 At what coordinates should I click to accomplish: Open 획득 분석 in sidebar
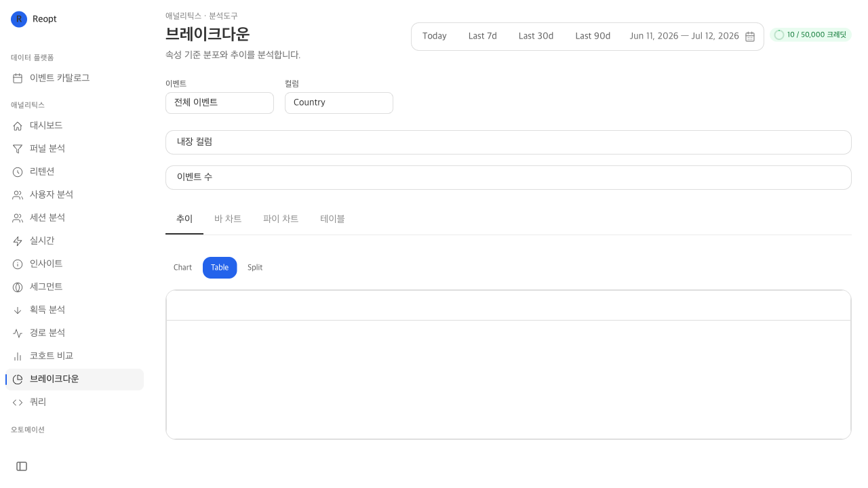(x=74, y=310)
